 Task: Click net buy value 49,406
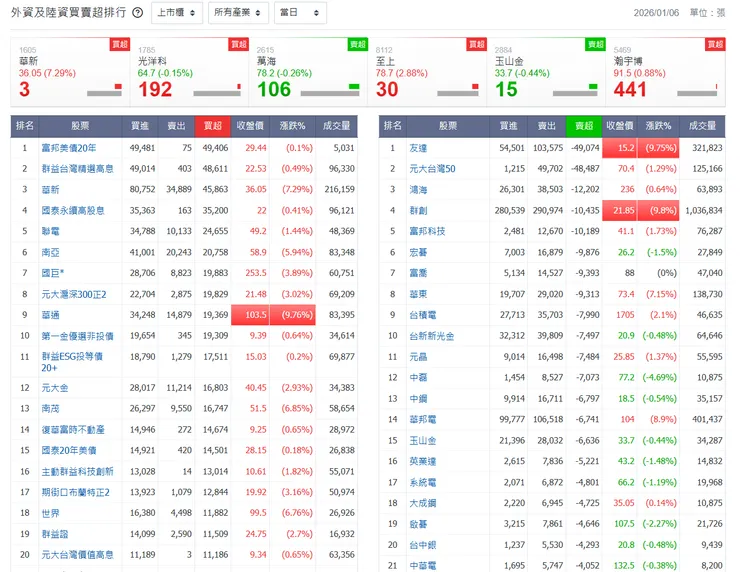(215, 148)
